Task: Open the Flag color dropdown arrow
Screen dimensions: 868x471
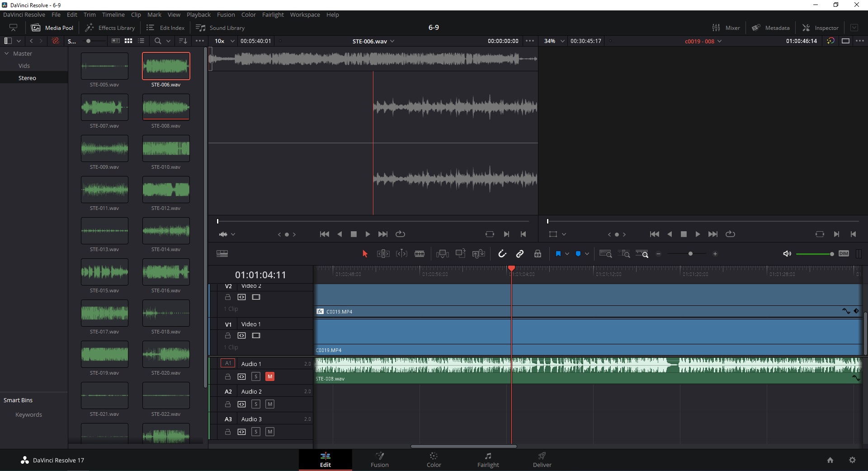Action: [567, 254]
